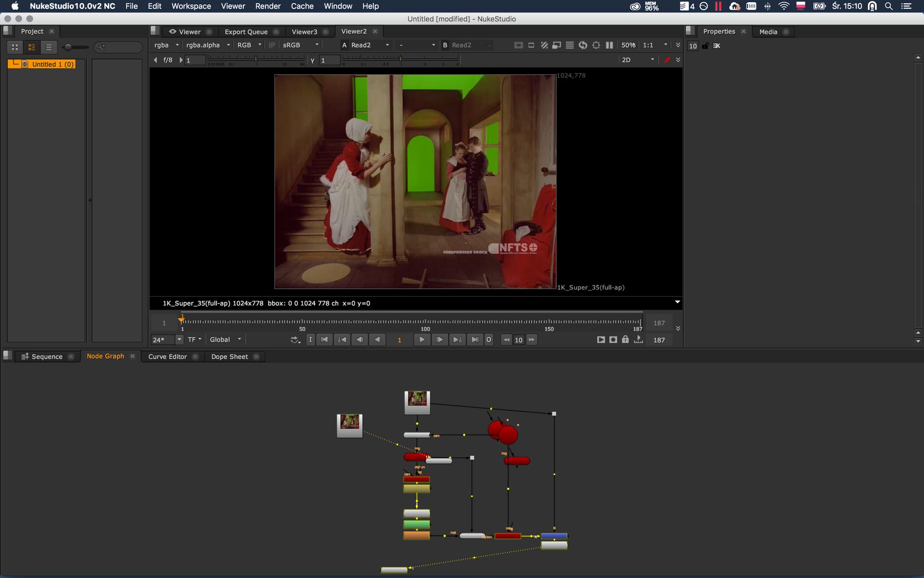Set the in point with I button
The image size is (924, 578).
[311, 340]
